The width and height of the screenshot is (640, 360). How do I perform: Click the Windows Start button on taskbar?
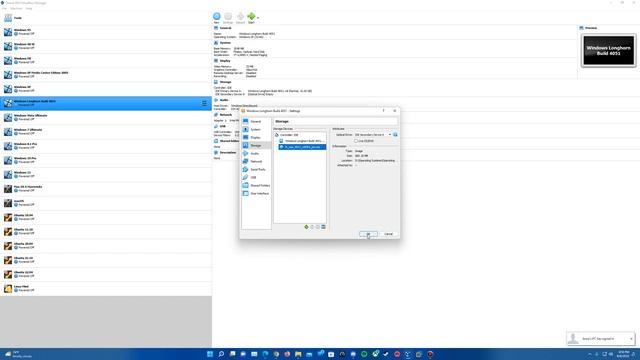coord(210,354)
